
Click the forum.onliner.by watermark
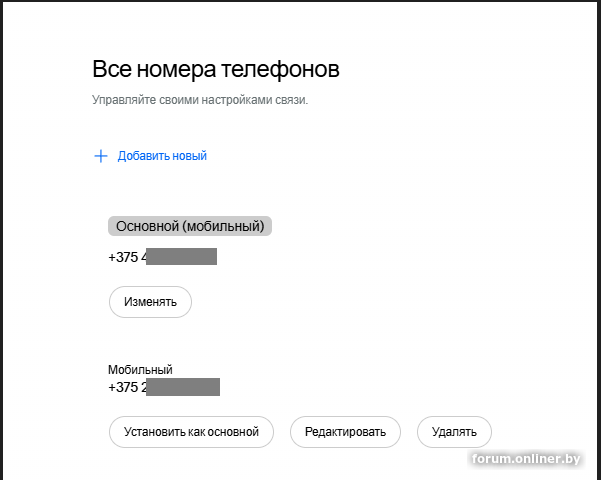click(x=527, y=459)
